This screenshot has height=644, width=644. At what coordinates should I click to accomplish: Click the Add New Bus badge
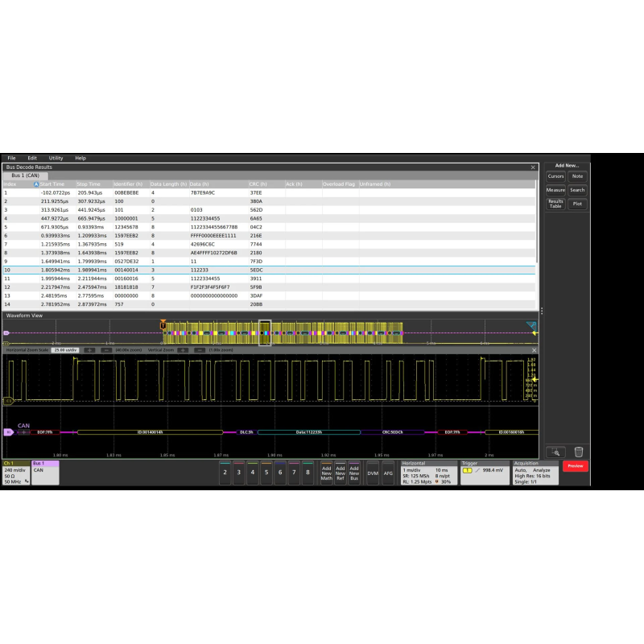click(355, 474)
